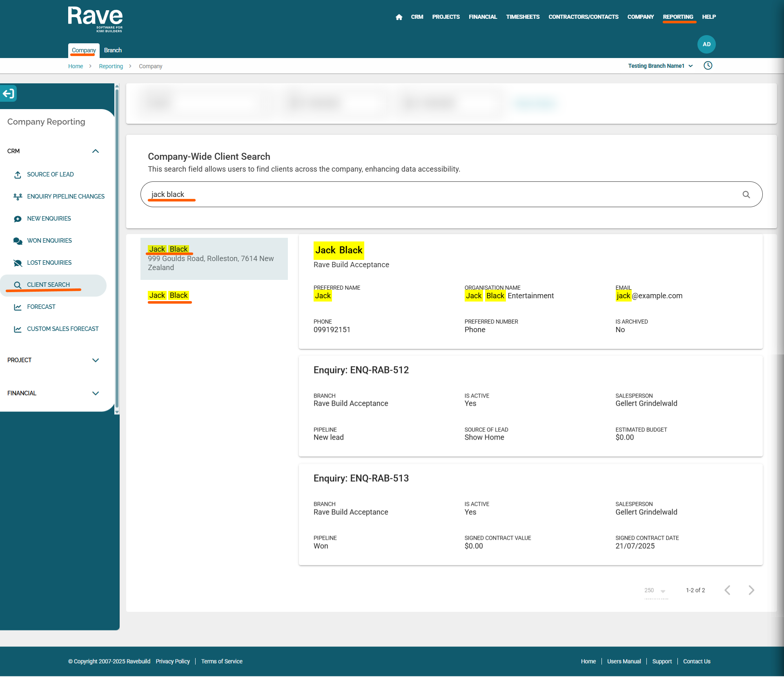784x677 pixels.
Task: Click the Enquiry Pipeline Changes icon
Action: [18, 197]
